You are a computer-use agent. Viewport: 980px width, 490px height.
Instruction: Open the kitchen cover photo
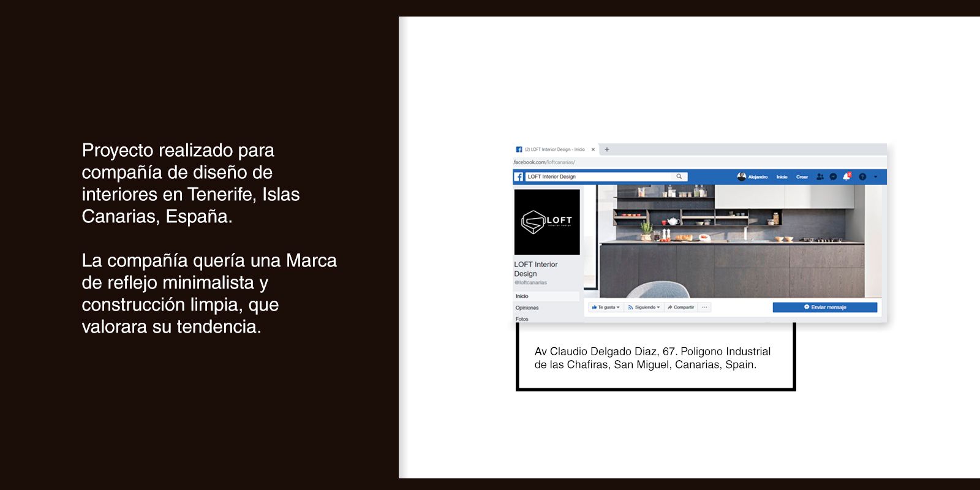[733, 241]
